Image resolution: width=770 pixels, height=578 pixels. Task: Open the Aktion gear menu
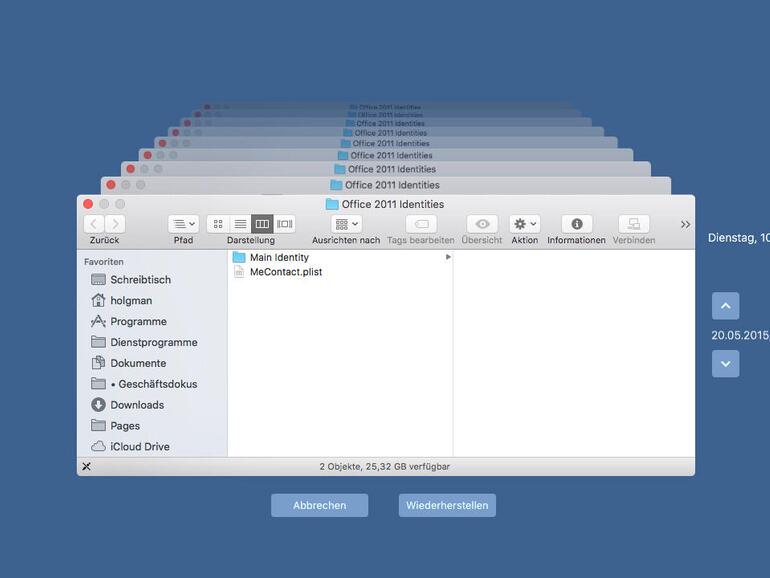point(525,224)
